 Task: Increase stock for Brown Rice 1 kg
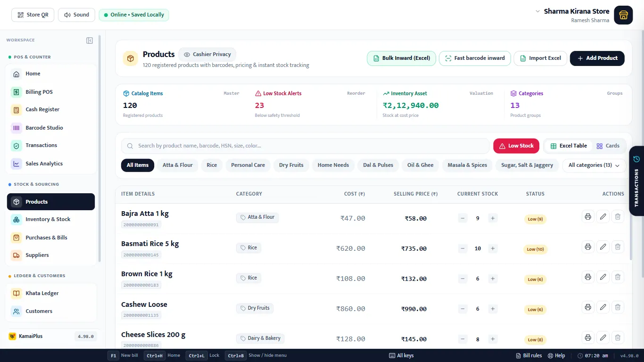(x=493, y=279)
